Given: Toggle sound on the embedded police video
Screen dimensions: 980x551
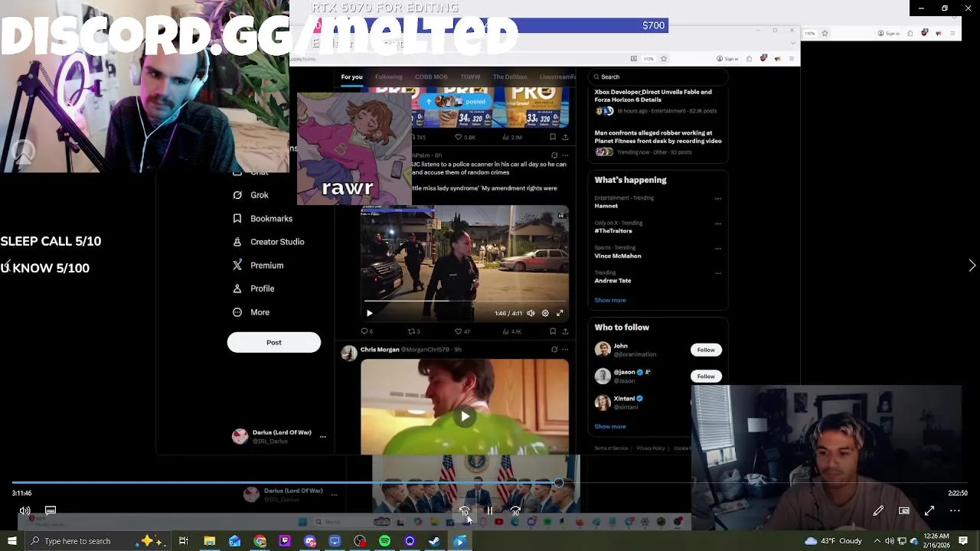Looking at the screenshot, I should point(531,313).
